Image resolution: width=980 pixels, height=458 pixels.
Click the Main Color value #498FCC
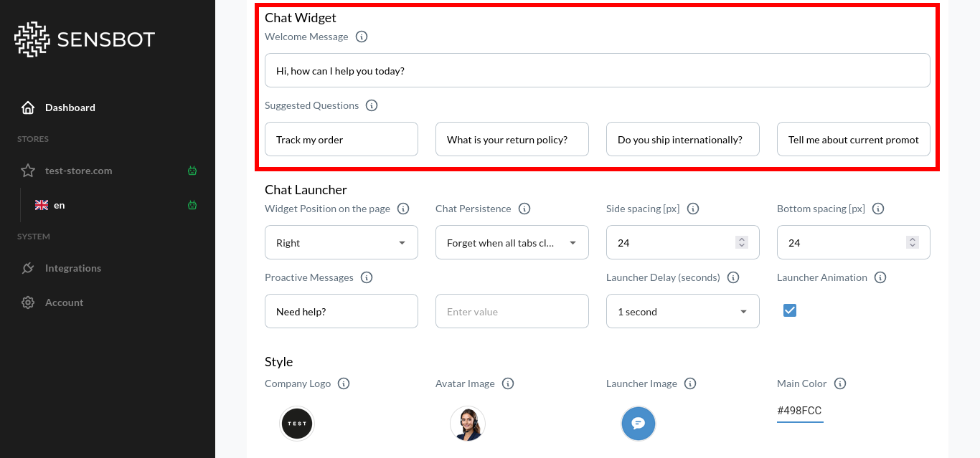pyautogui.click(x=800, y=410)
